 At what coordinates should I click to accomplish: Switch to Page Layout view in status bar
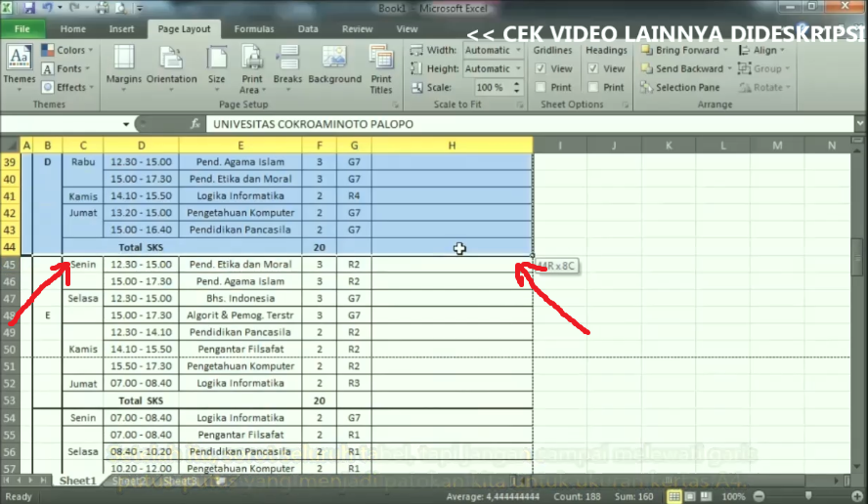pyautogui.click(x=690, y=496)
